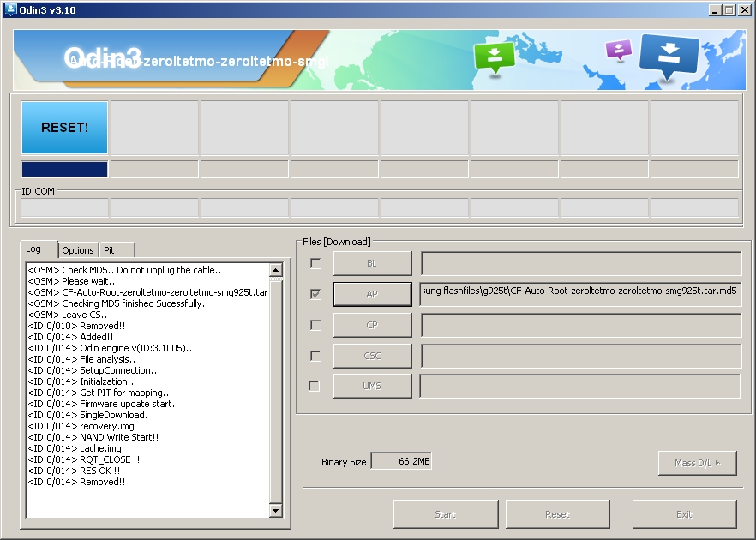Click the purple download icon in the banner

[619, 49]
